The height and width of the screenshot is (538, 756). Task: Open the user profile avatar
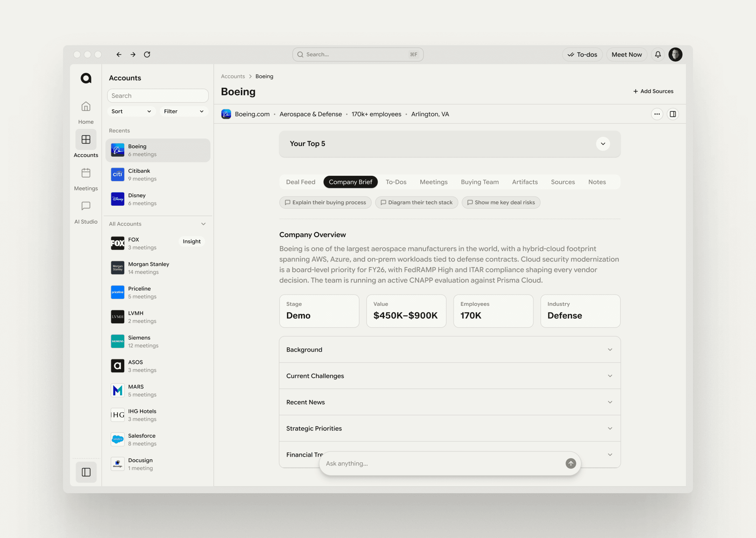click(x=675, y=54)
